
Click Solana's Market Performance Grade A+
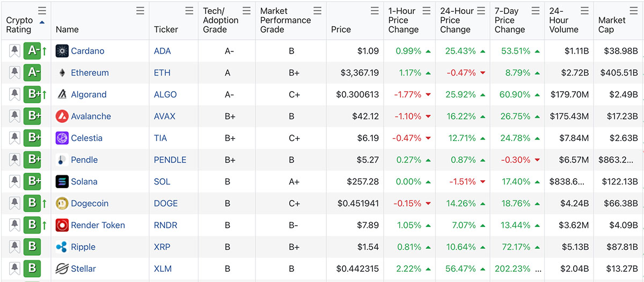[294, 182]
